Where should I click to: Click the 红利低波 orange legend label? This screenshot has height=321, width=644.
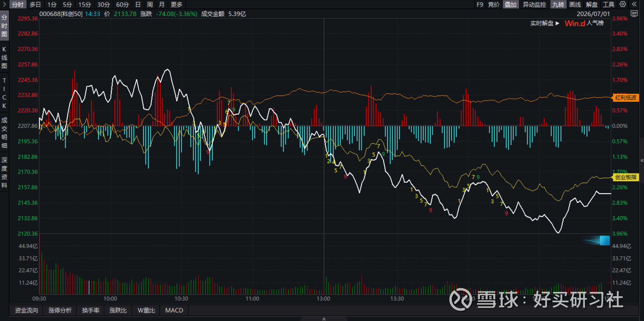[625, 98]
